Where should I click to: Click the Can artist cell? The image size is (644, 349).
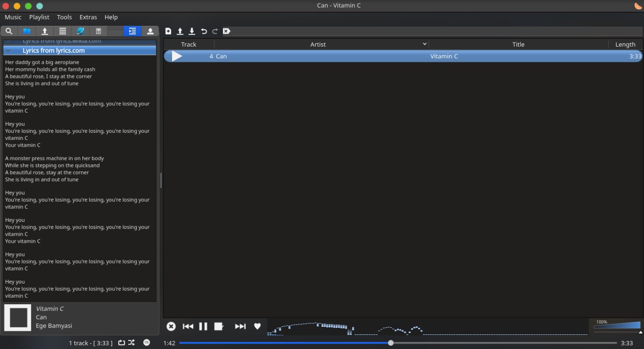(221, 56)
